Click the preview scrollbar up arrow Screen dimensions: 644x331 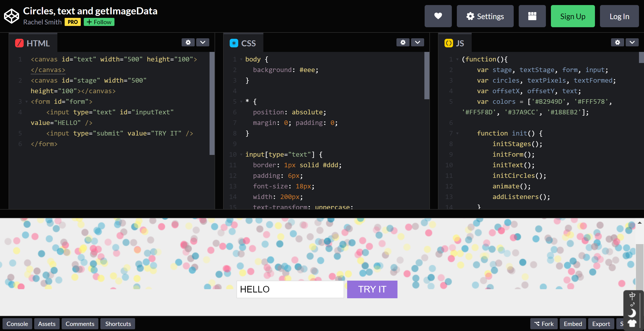click(x=639, y=223)
